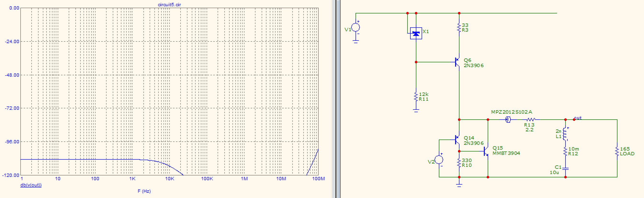The width and height of the screenshot is (644, 198).
Task: Click the 10K x-axis value
Action: point(169,179)
